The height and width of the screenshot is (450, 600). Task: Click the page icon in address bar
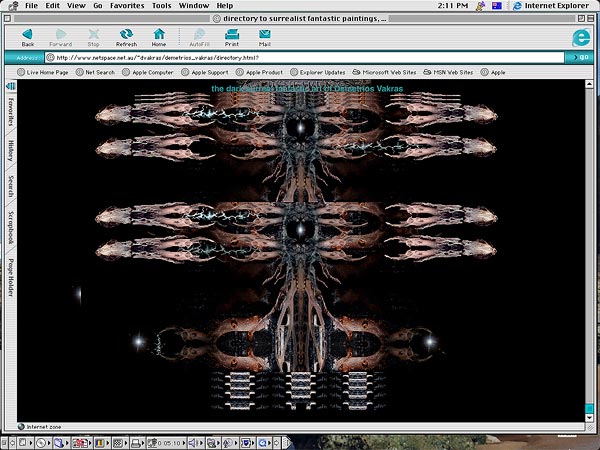click(50, 58)
